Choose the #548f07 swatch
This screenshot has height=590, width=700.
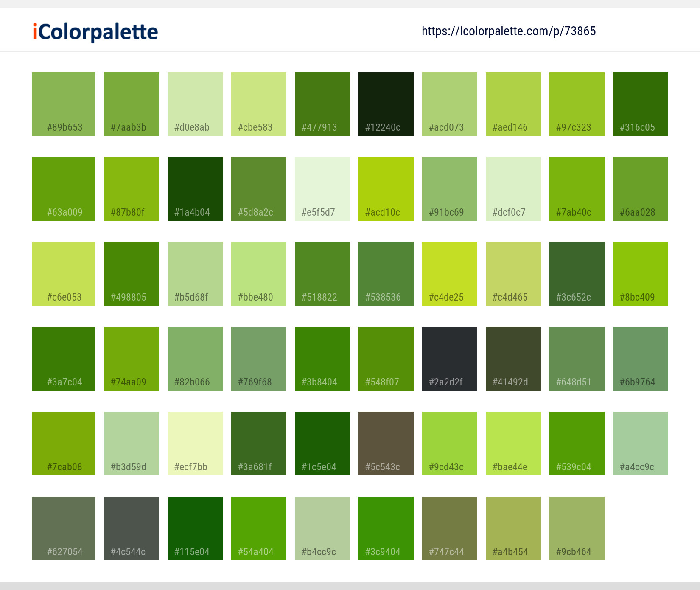tap(386, 359)
